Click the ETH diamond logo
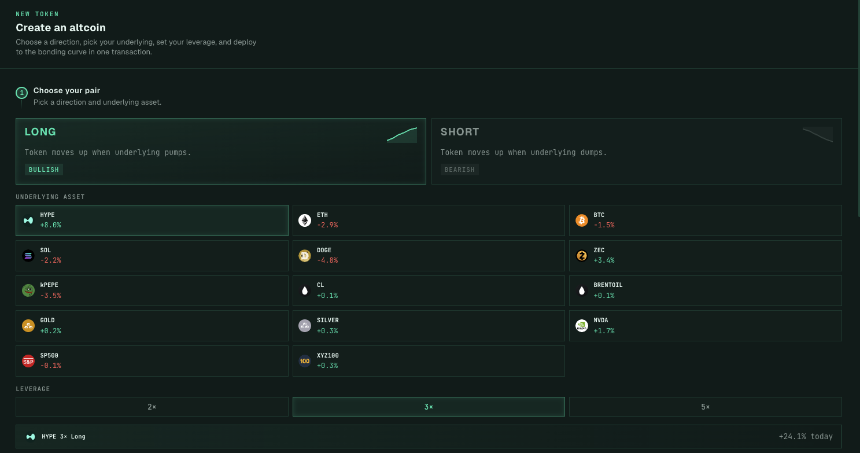This screenshot has height=453, width=860. pyautogui.click(x=304, y=220)
